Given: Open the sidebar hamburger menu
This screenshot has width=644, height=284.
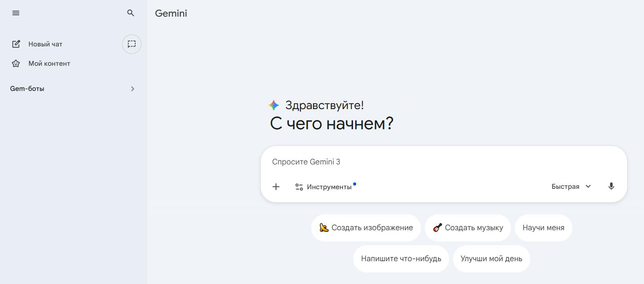Looking at the screenshot, I should pyautogui.click(x=16, y=13).
